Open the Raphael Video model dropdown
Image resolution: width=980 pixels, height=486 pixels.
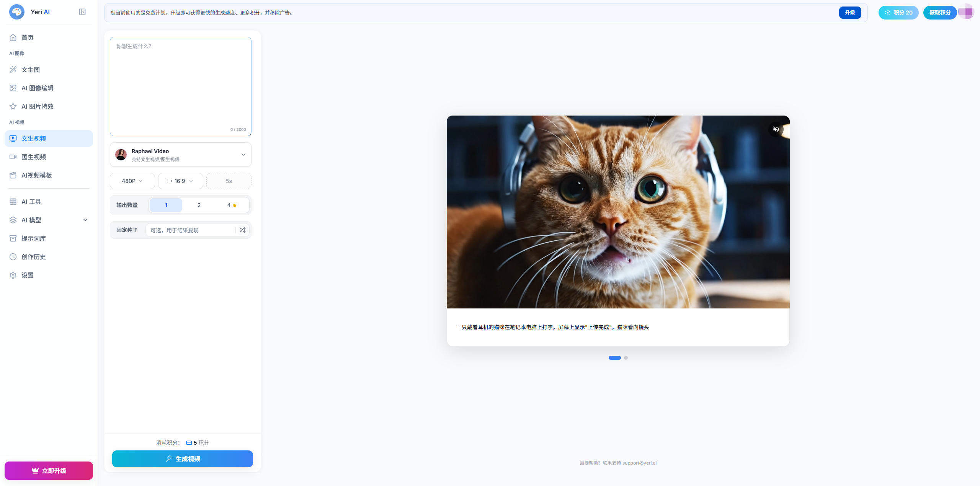[x=181, y=155]
